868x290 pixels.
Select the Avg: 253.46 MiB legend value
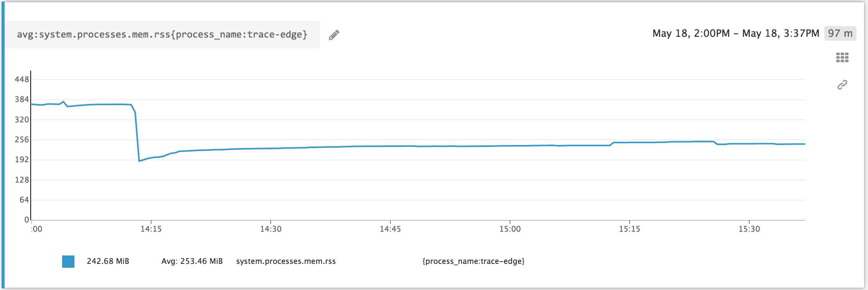(x=192, y=261)
